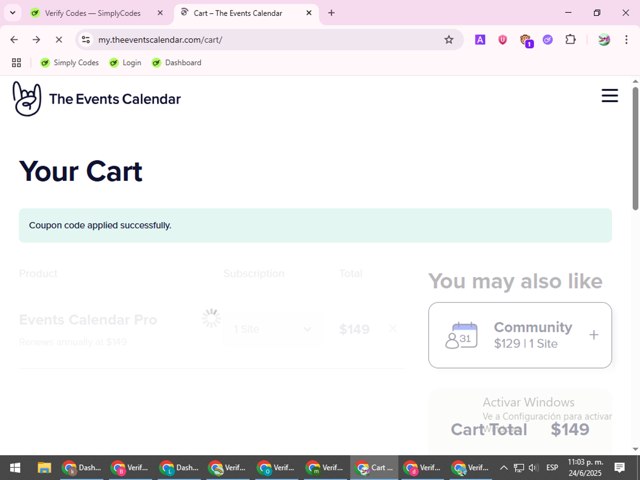The width and height of the screenshot is (640, 480).
Task: Bookmark this page with the star icon
Action: [x=449, y=40]
